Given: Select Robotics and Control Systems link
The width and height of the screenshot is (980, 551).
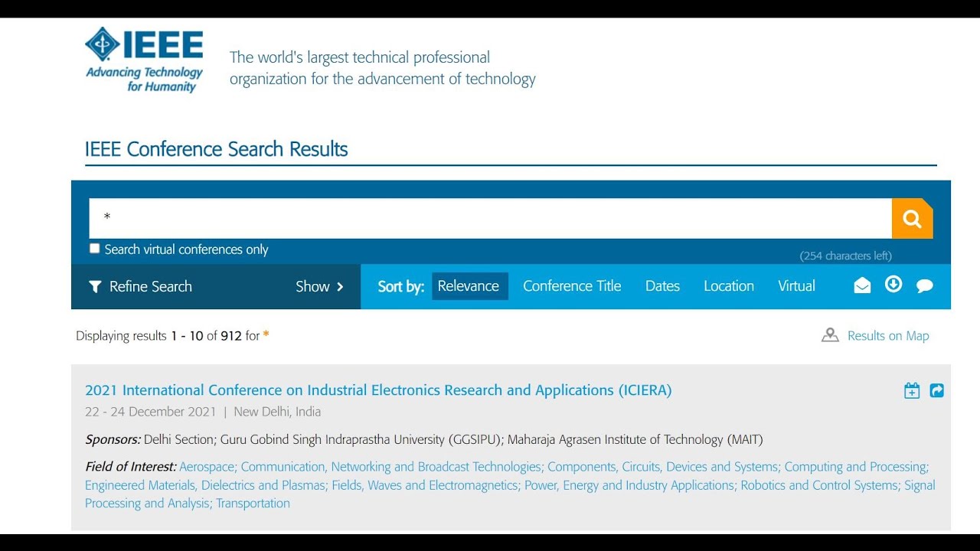Looking at the screenshot, I should tap(819, 485).
